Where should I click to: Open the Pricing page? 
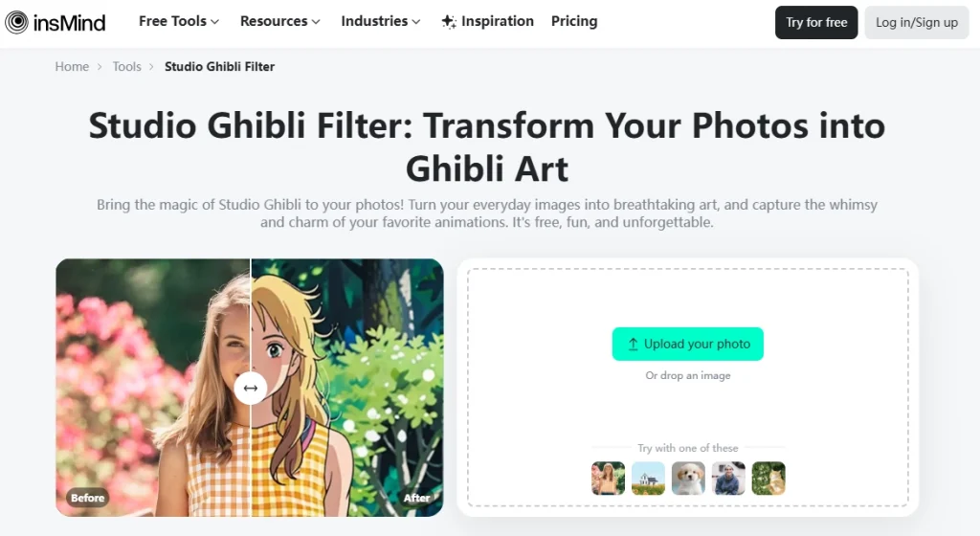[x=574, y=21]
